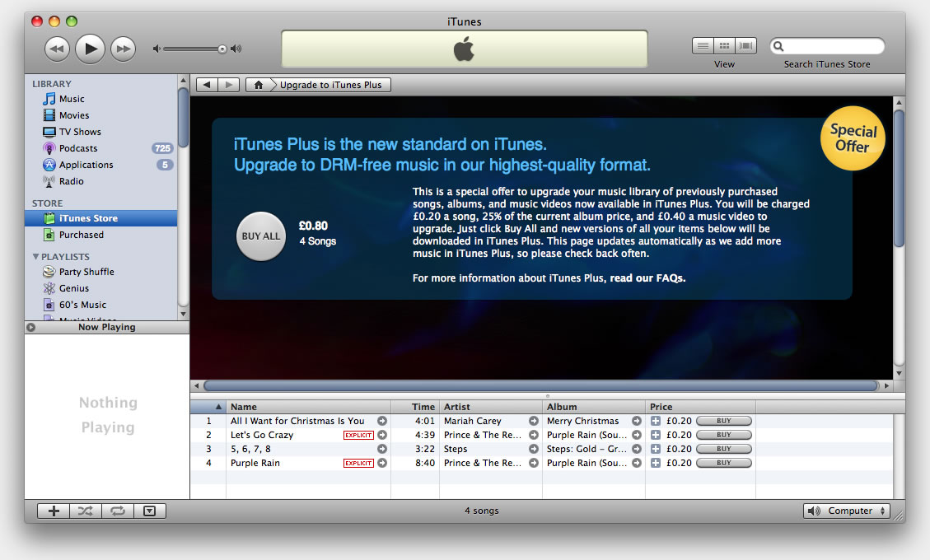Sort by Time column header
Viewport: 930px width, 560px height.
click(x=415, y=407)
